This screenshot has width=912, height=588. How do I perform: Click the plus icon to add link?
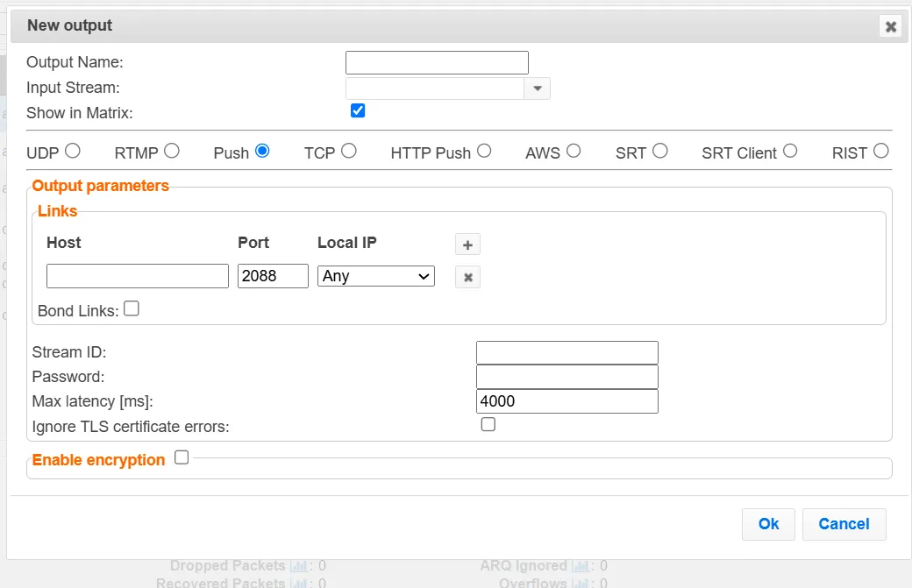(x=467, y=245)
